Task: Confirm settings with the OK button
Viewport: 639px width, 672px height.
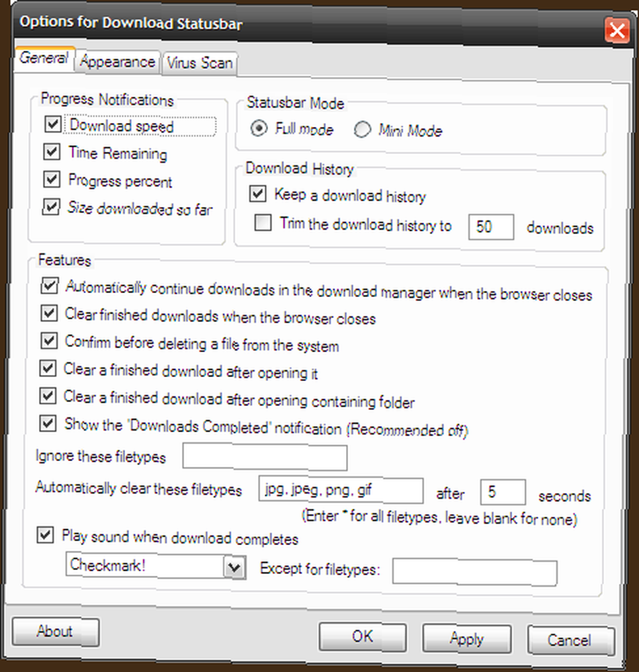Action: (x=363, y=637)
